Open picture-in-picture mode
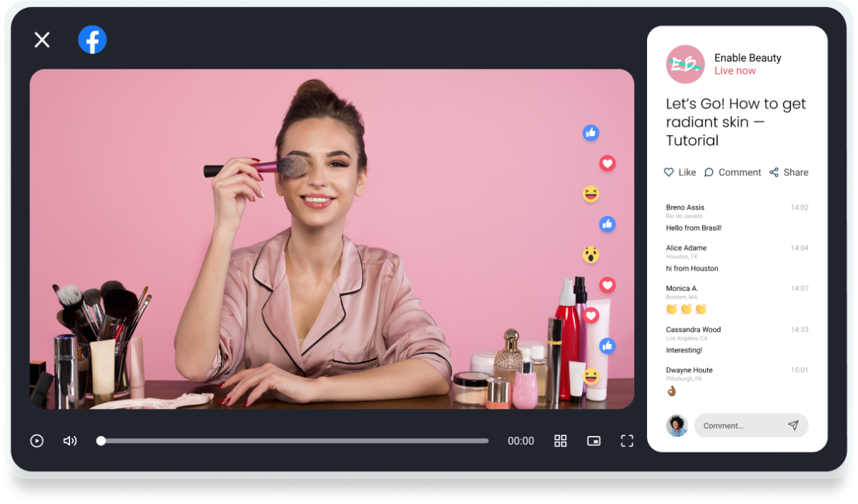Image resolution: width=858 pixels, height=504 pixels. [x=593, y=440]
